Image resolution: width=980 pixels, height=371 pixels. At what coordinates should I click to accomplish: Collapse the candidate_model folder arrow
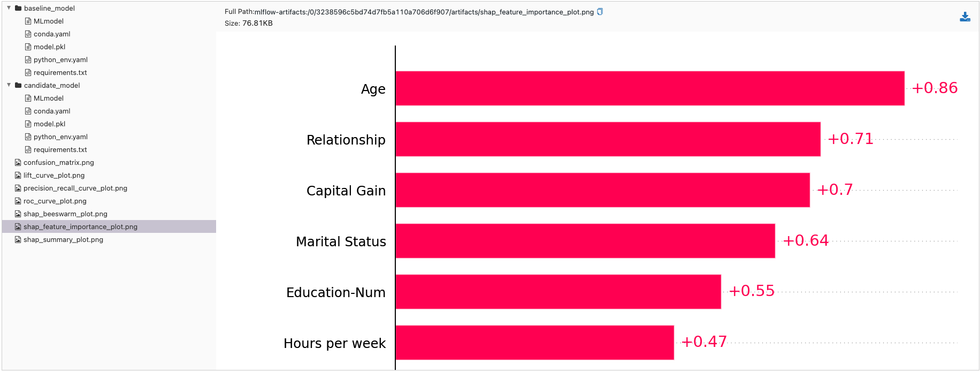[x=9, y=85]
